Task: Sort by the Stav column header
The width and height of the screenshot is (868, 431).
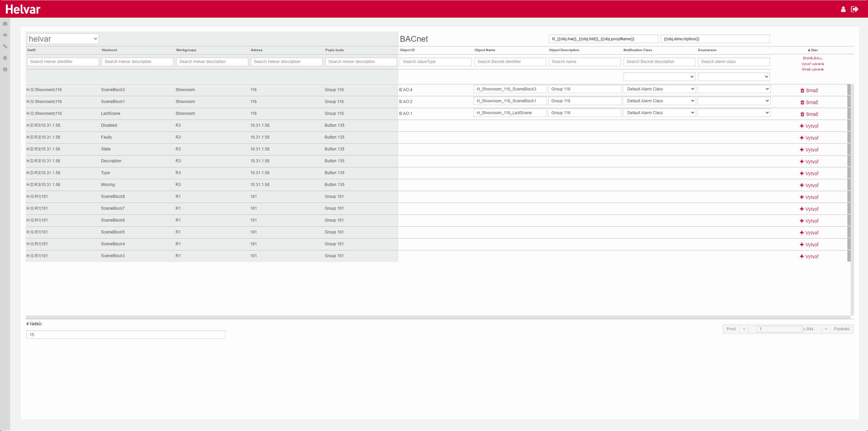Action: tap(812, 50)
